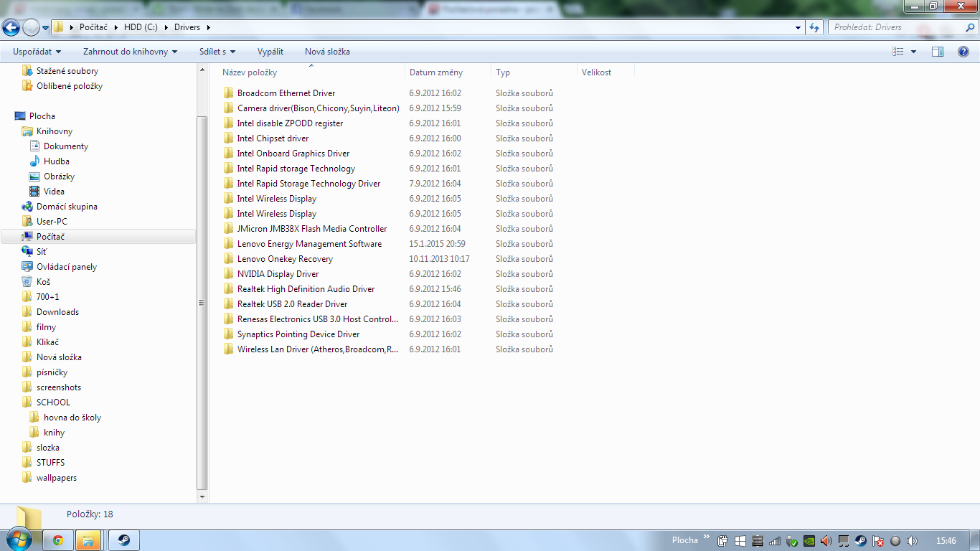Open the address bar history dropdown arrow

pos(798,27)
